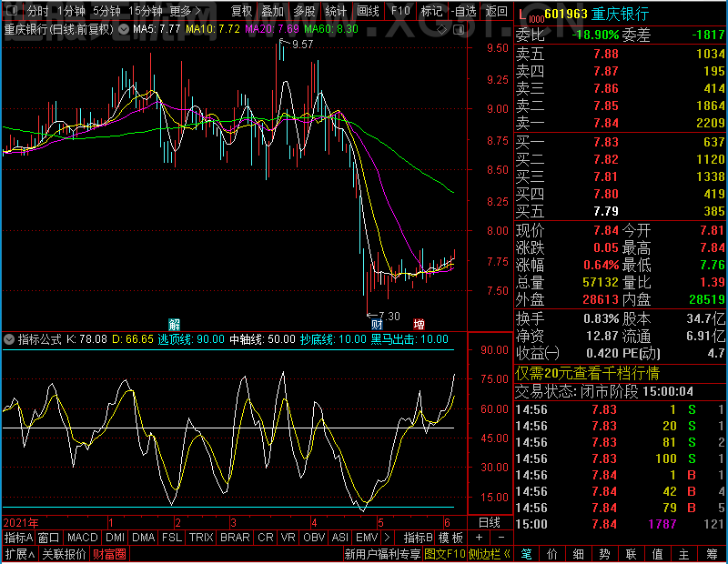This screenshot has height=564, width=728.
Task: Click the L1000 level badge beside the stock code
Action: point(531,15)
